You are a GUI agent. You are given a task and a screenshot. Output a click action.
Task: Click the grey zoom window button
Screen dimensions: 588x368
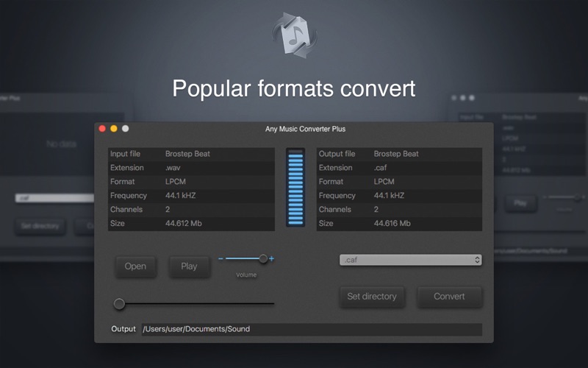pyautogui.click(x=125, y=128)
